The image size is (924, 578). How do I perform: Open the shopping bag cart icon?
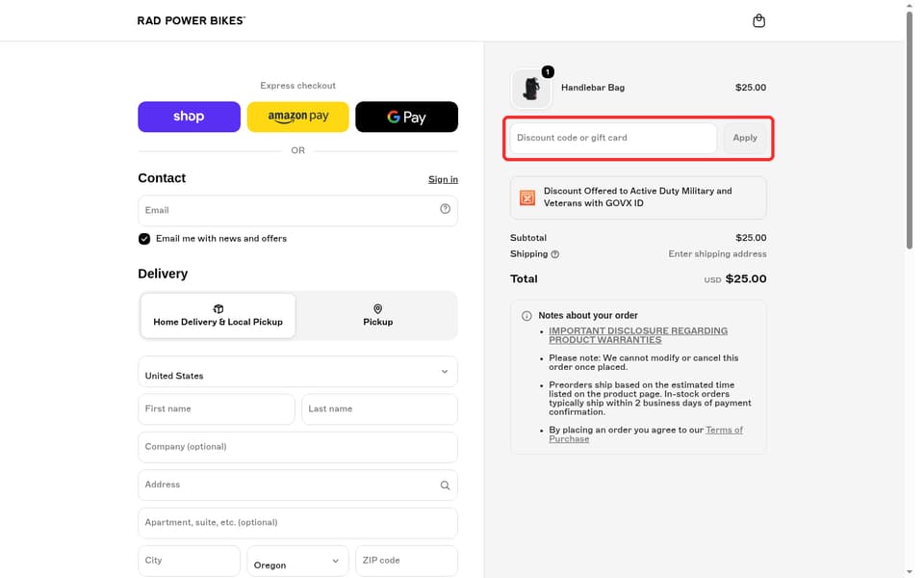pos(758,20)
